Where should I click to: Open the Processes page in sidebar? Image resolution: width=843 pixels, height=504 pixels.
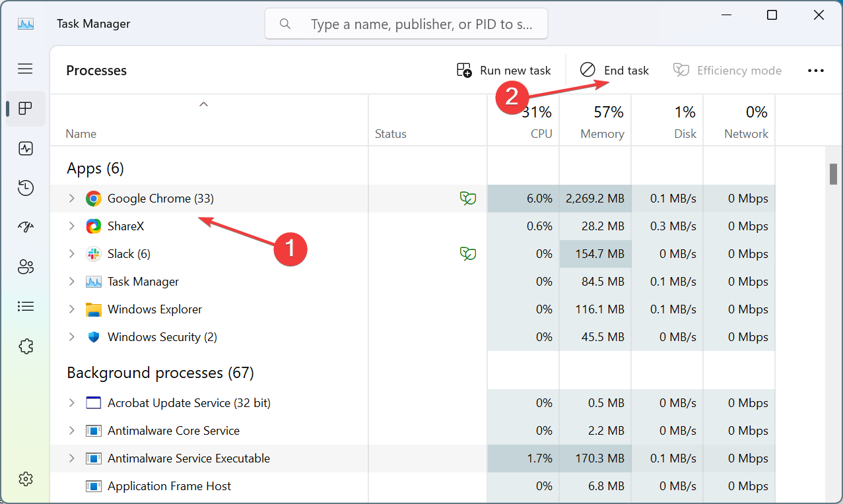(26, 108)
